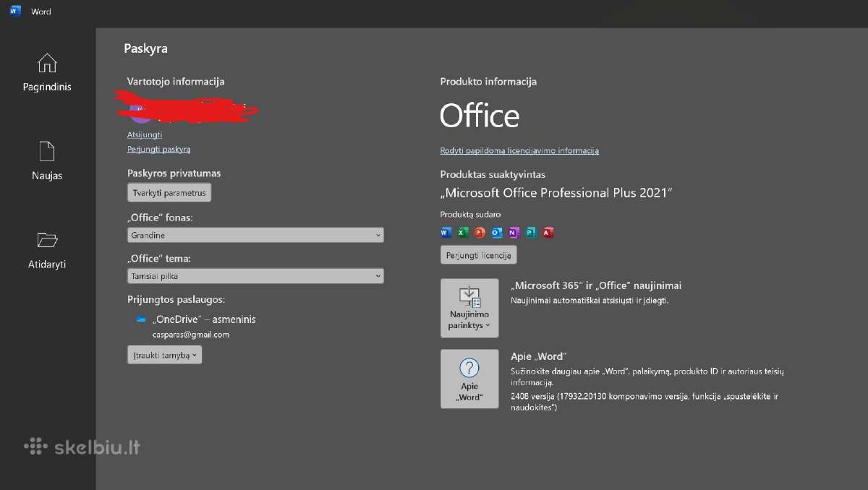The image size is (868, 490).
Task: Click the Office product logo text
Action: [x=480, y=116]
